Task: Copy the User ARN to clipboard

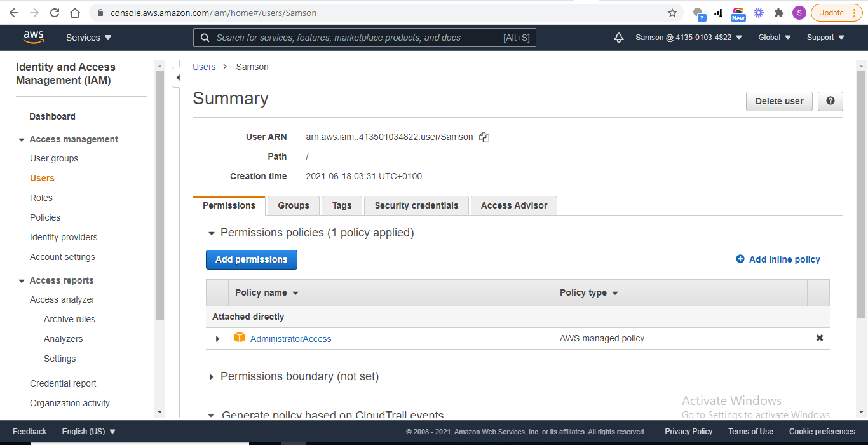Action: click(484, 137)
